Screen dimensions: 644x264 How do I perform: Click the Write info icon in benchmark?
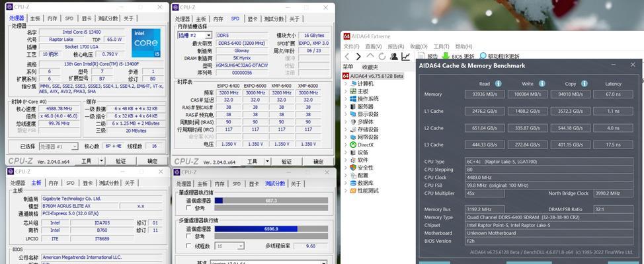[x=542, y=84]
